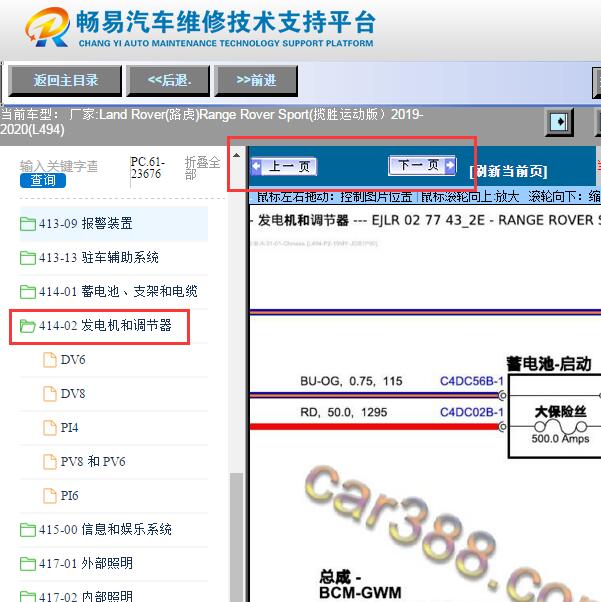Click folder icon of 413-09 报警装置
Screen dimensions: 601x602
pos(28,224)
